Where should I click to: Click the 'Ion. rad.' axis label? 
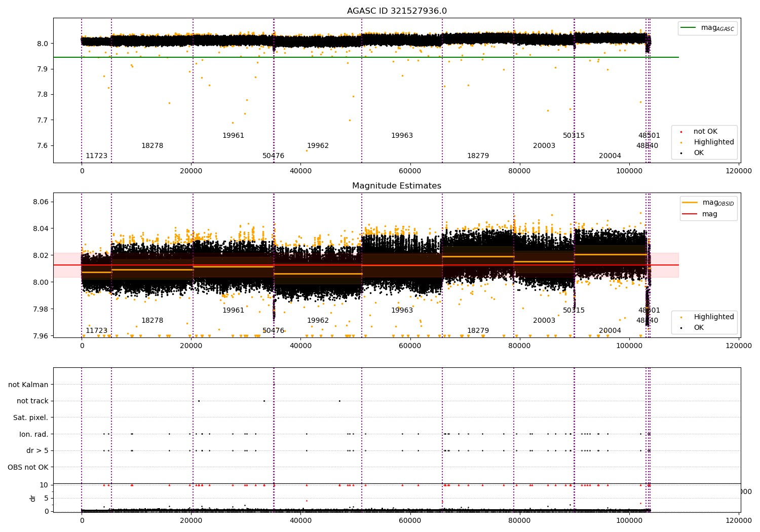pos(34,434)
